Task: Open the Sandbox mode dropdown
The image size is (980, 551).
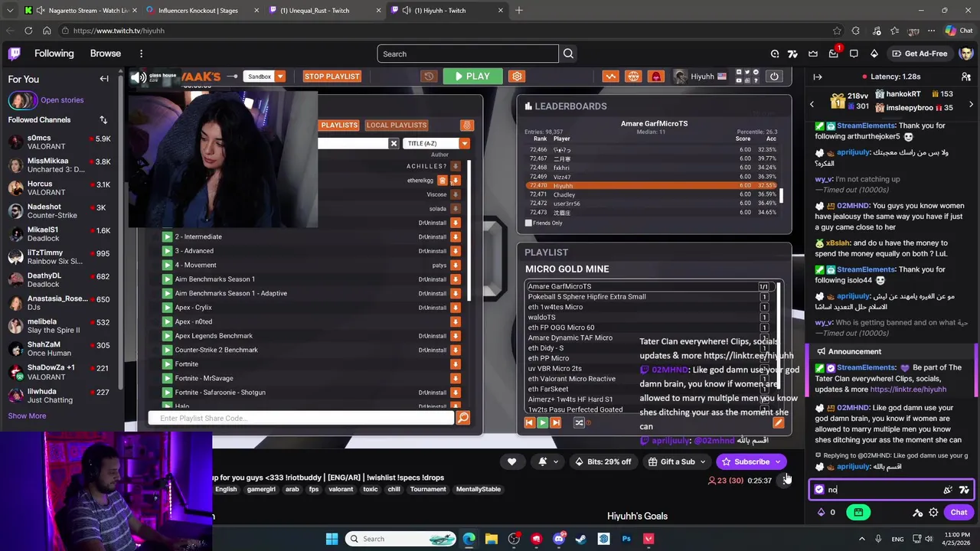Action: click(x=265, y=77)
